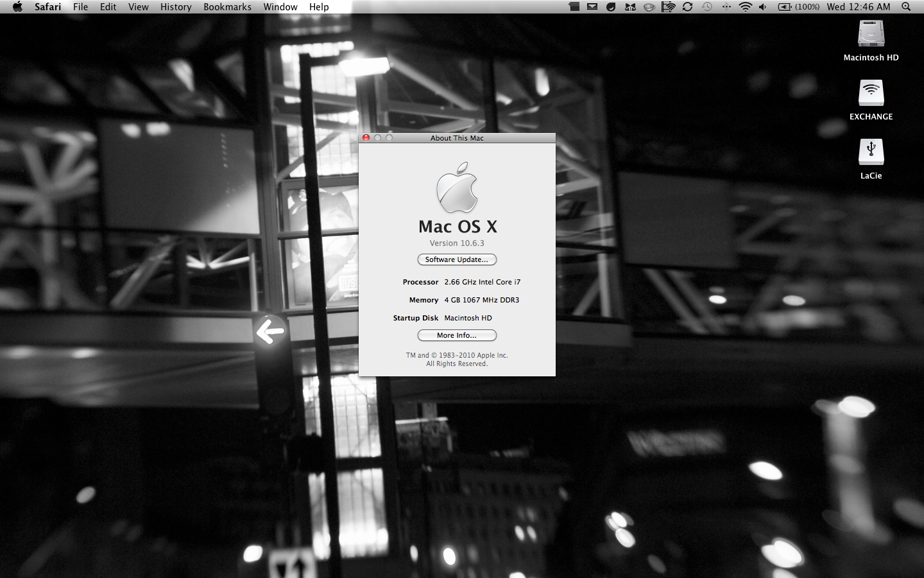Close the About This Mac window
The image size is (924, 578).
pyautogui.click(x=366, y=138)
